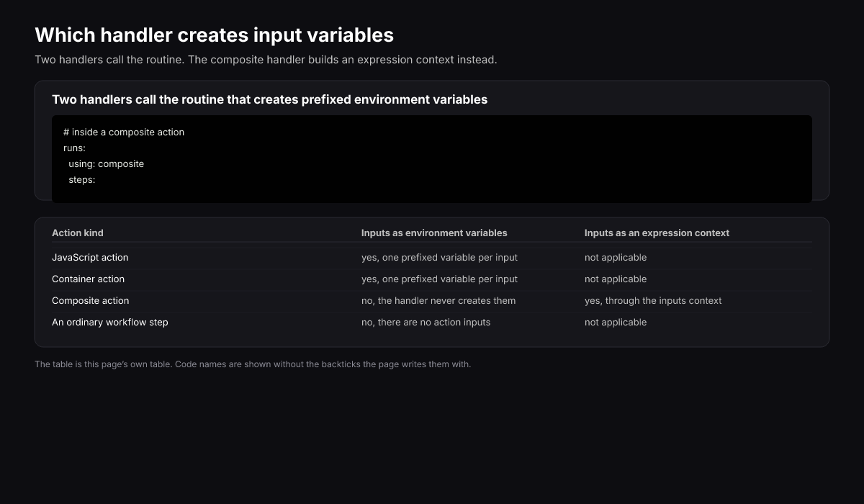Click the code line "steps:"

tap(82, 179)
